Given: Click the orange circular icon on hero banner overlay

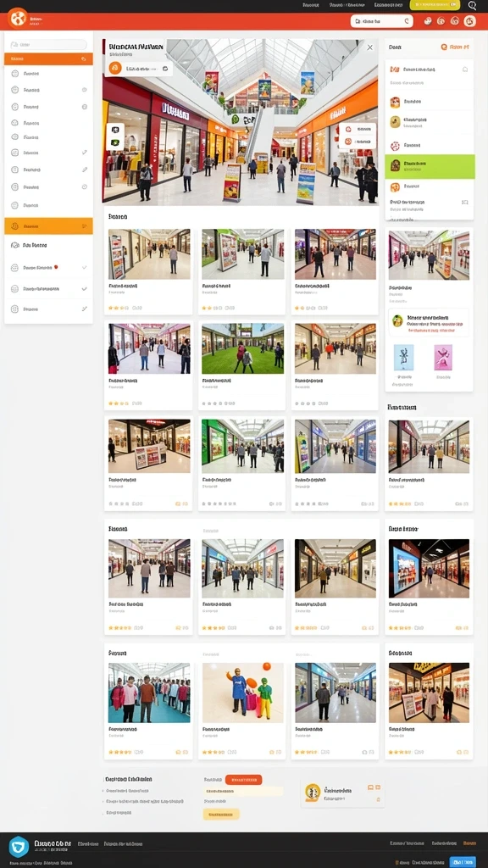Looking at the screenshot, I should [115, 69].
